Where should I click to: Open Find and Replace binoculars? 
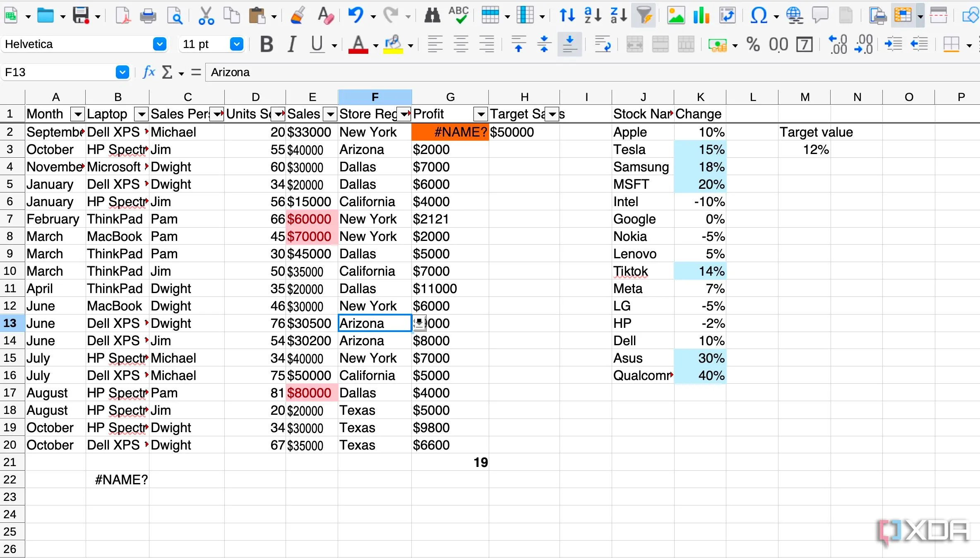point(432,16)
